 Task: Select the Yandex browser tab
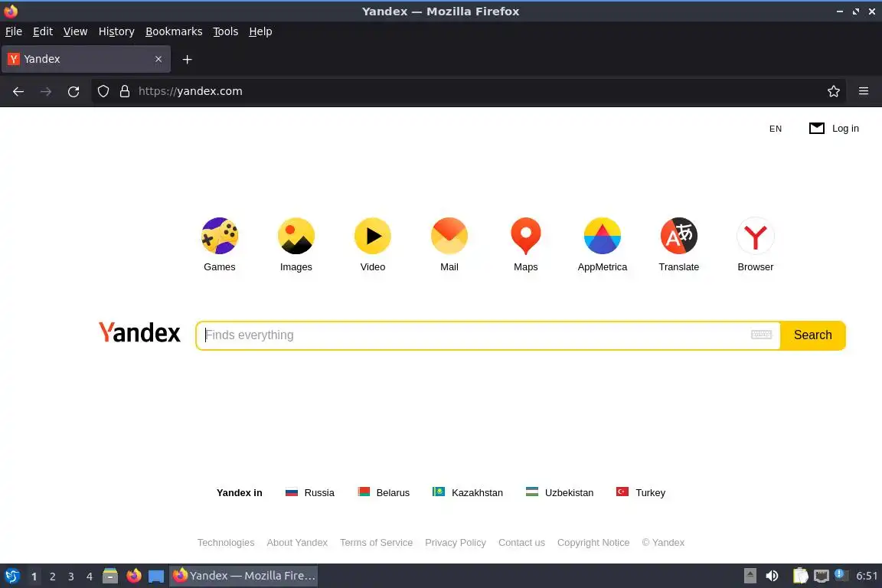[x=86, y=59]
